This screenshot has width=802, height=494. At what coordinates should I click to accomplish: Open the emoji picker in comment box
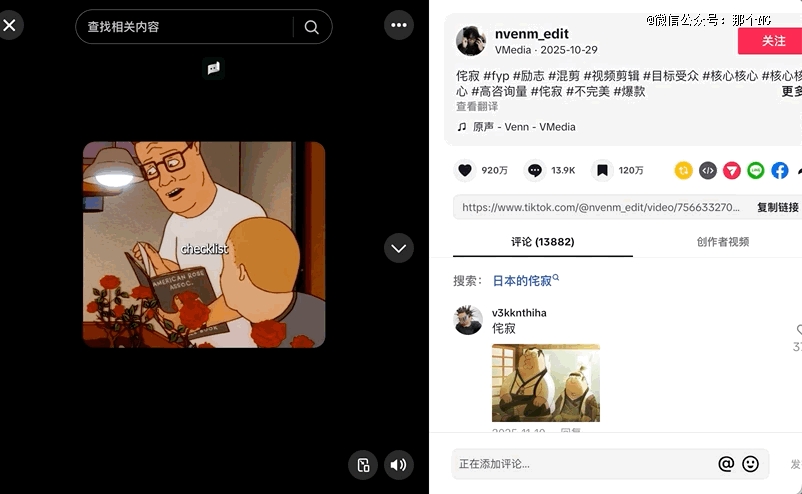point(750,464)
